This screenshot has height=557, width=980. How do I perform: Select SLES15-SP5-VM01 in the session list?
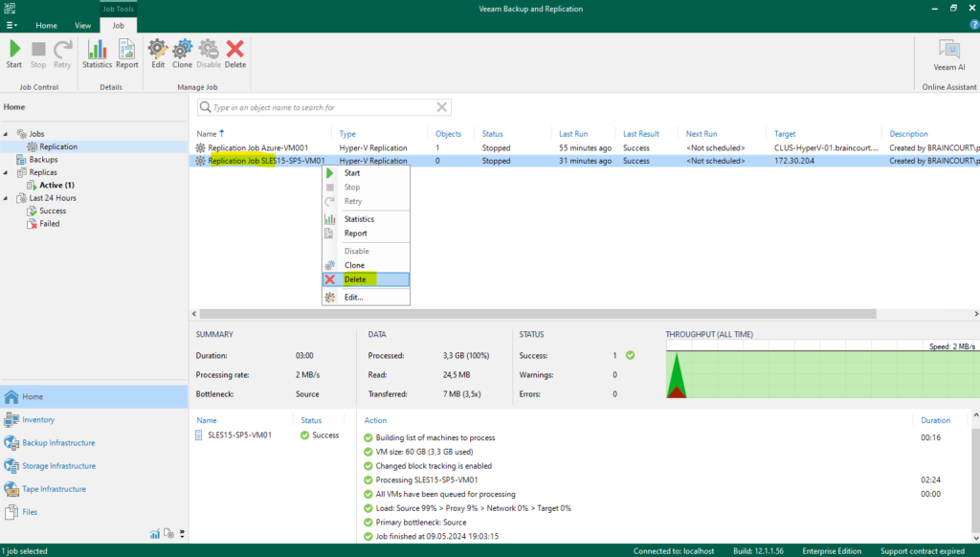(x=240, y=435)
